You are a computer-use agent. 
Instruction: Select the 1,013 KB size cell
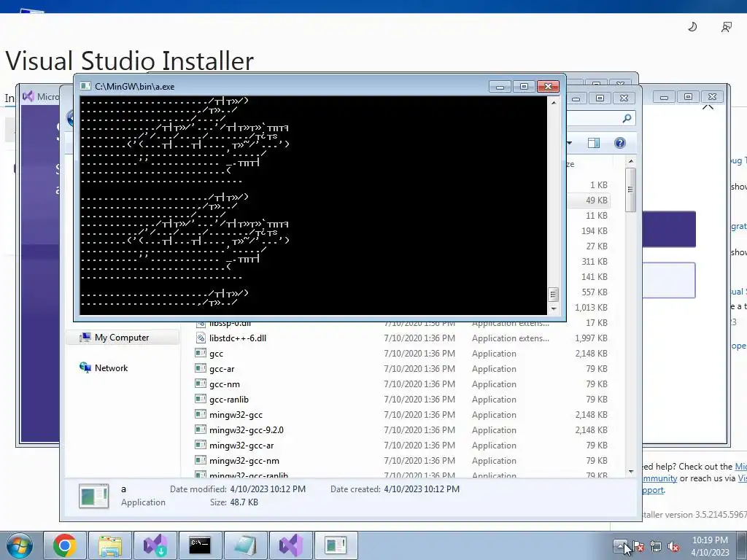591,307
